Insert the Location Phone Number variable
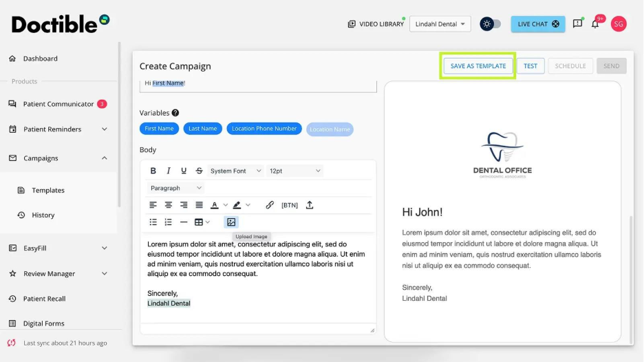This screenshot has height=362, width=644. [x=264, y=129]
